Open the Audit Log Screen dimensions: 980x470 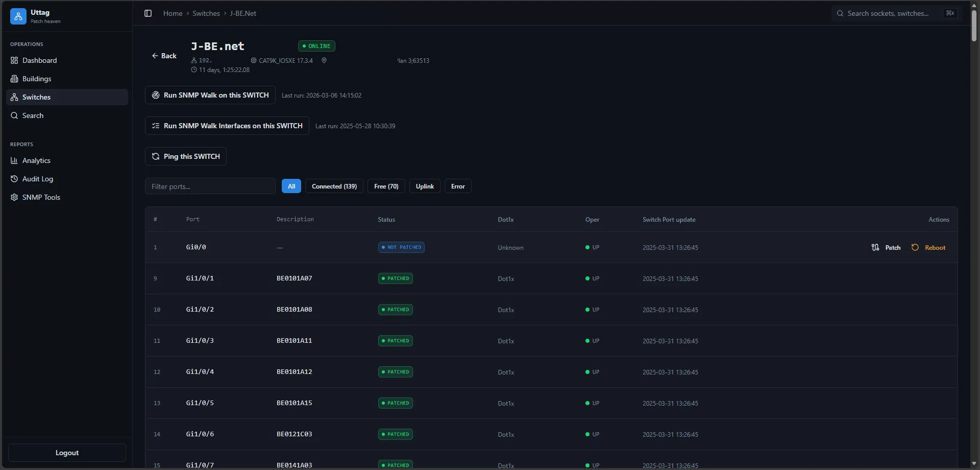click(x=67, y=179)
